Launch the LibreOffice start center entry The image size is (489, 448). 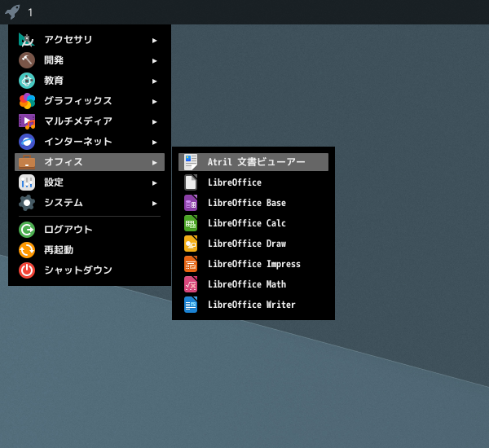pos(253,182)
